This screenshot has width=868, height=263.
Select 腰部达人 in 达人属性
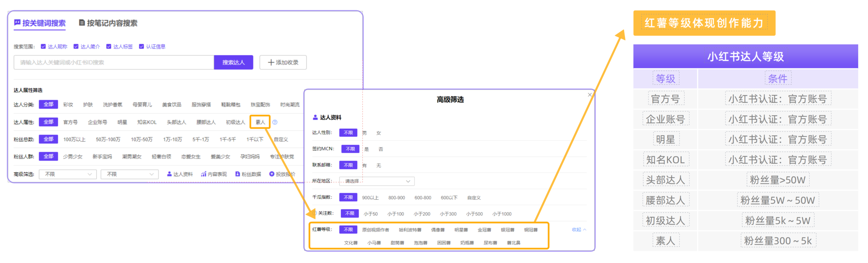point(206,122)
